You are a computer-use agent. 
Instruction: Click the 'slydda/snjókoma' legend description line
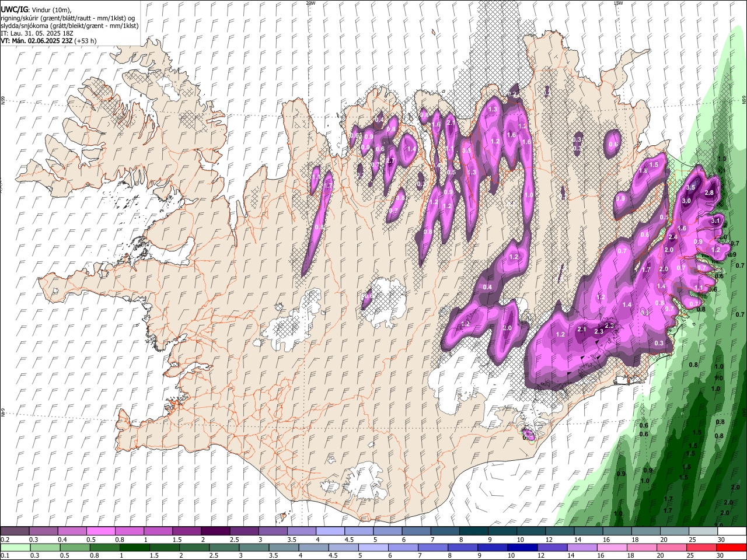[69, 26]
